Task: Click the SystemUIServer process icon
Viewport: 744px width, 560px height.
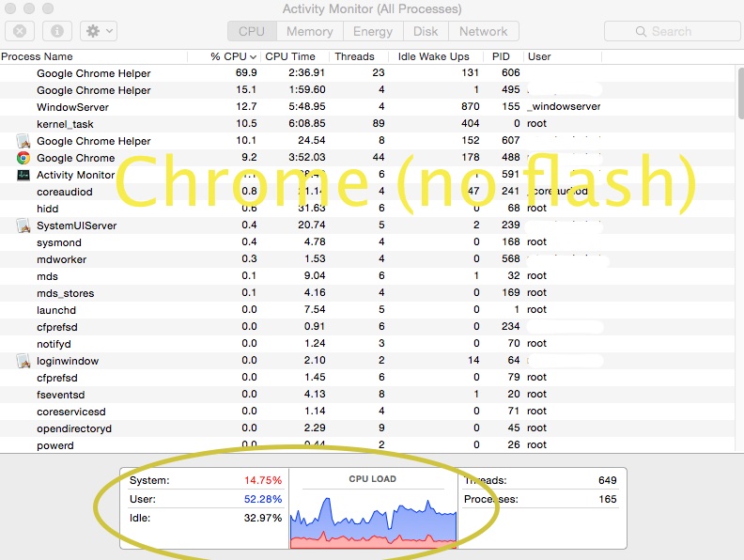Action: pos(23,226)
